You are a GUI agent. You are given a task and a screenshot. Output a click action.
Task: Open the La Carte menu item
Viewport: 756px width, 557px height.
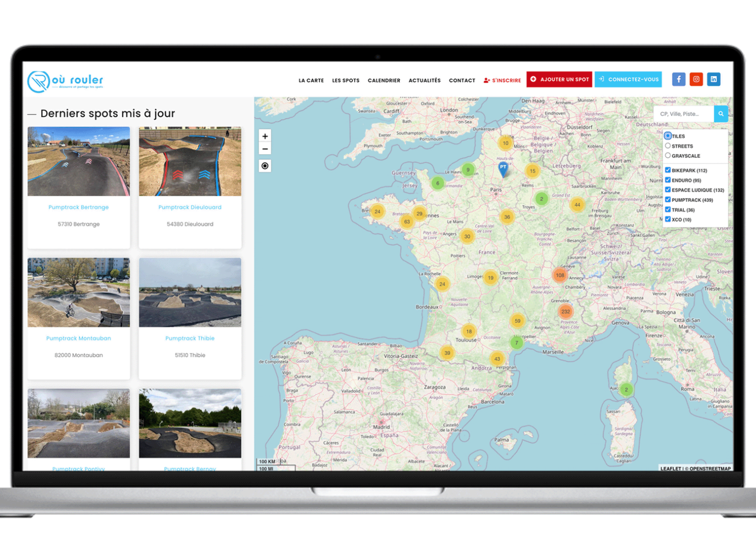(x=311, y=81)
